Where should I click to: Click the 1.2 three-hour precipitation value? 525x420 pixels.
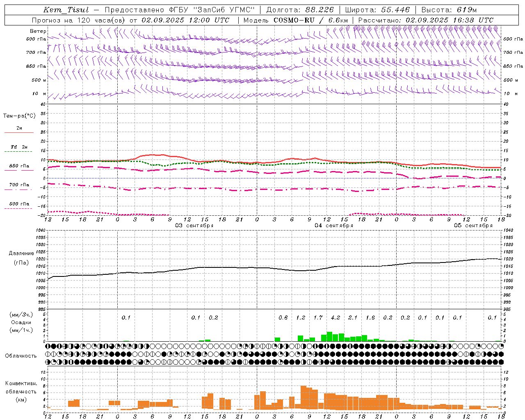pyautogui.click(x=301, y=317)
